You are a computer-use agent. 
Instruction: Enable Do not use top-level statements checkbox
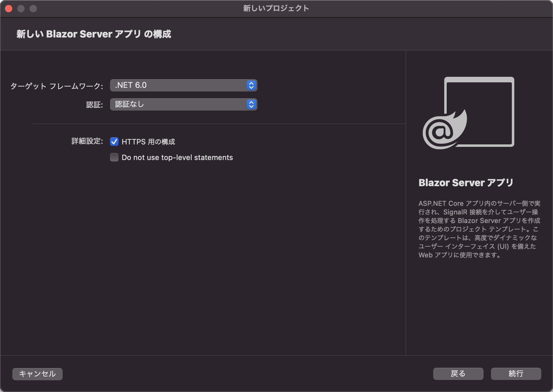tap(114, 157)
